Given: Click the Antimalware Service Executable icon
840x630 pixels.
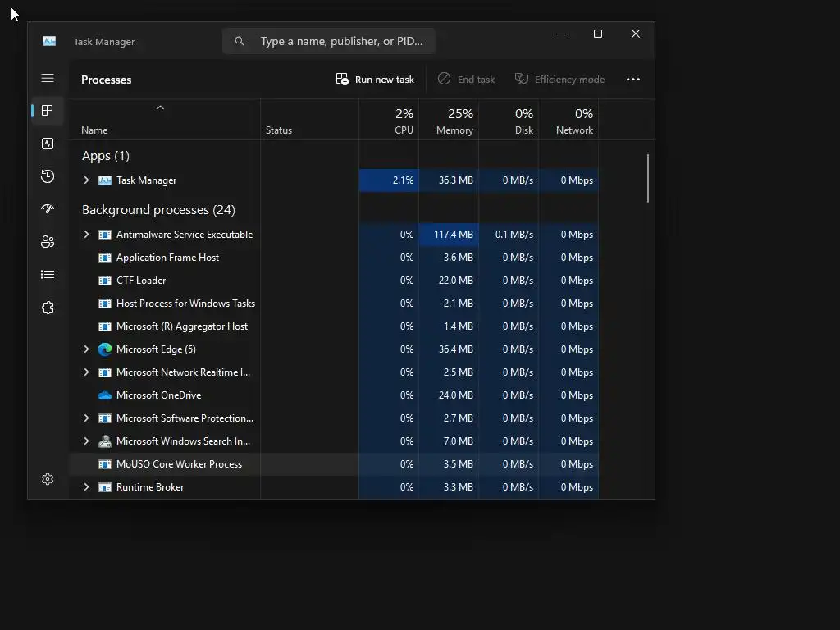Looking at the screenshot, I should (x=105, y=235).
